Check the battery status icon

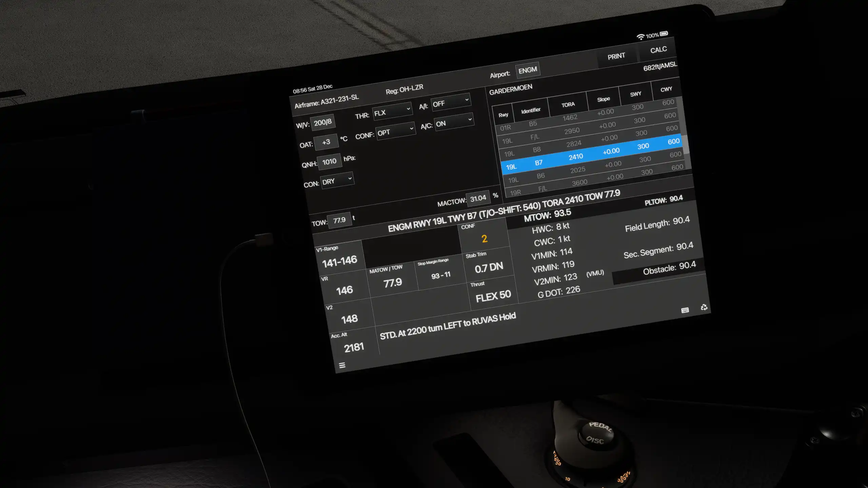pyautogui.click(x=664, y=34)
